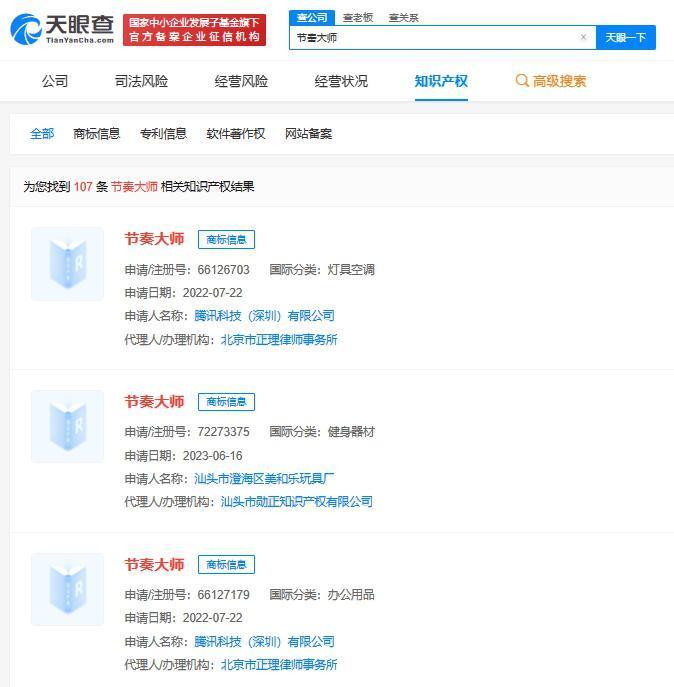Filter by 软件著作权

(x=236, y=134)
